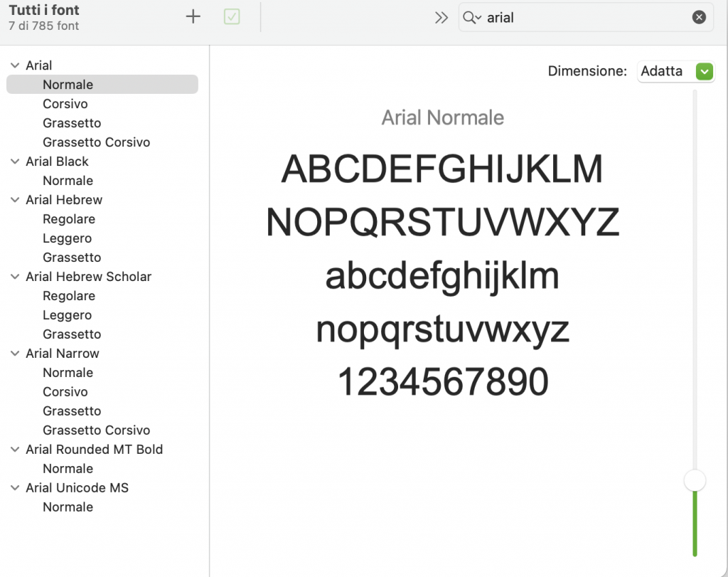
Task: Collapse the Arial Unicode MS family
Action: [x=16, y=488]
